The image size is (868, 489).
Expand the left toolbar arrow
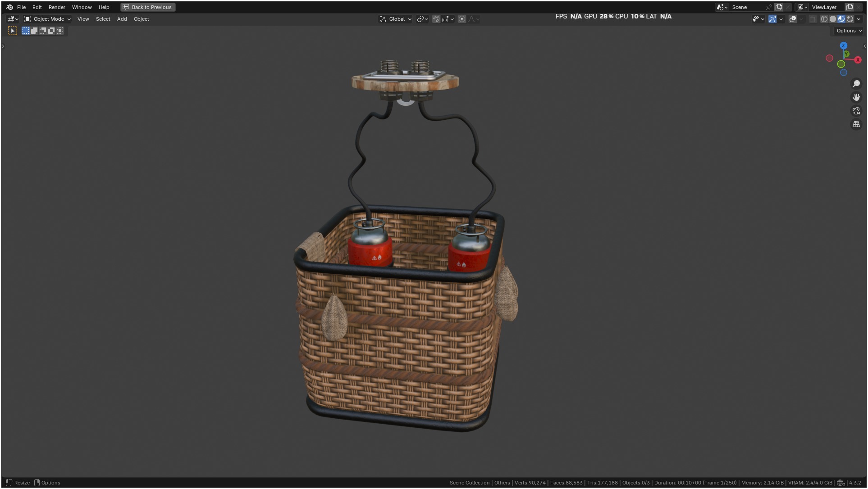pyautogui.click(x=3, y=46)
